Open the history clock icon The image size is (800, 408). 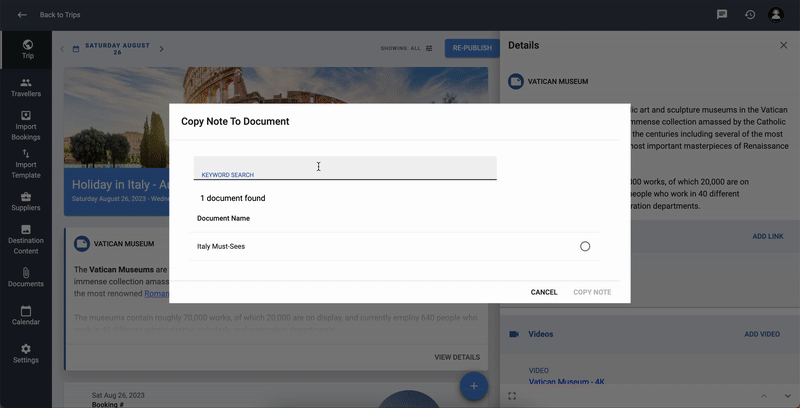point(749,15)
